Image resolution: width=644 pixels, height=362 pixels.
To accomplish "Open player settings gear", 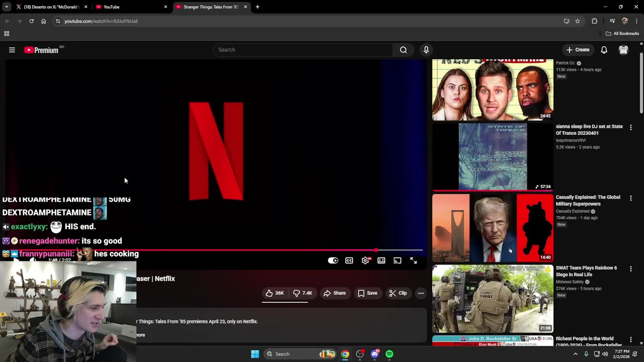I will click(x=365, y=260).
